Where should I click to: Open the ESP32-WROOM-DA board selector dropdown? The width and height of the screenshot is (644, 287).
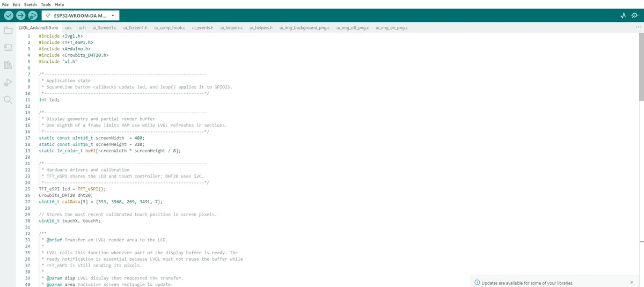tap(80, 16)
